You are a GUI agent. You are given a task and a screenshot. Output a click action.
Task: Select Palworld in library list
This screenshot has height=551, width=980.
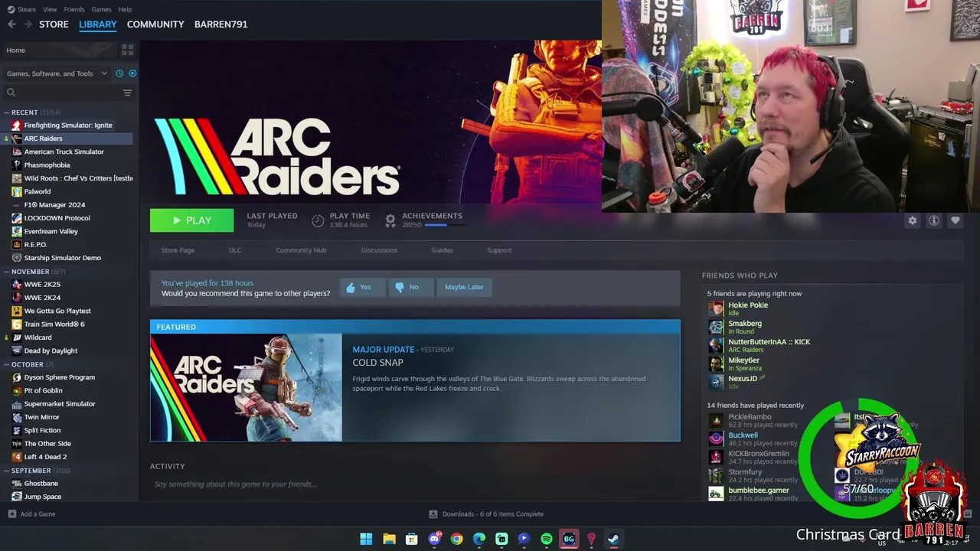pyautogui.click(x=37, y=191)
